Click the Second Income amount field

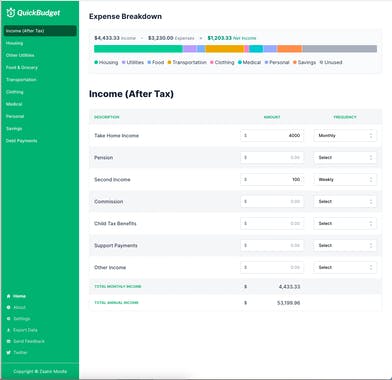pyautogui.click(x=272, y=180)
